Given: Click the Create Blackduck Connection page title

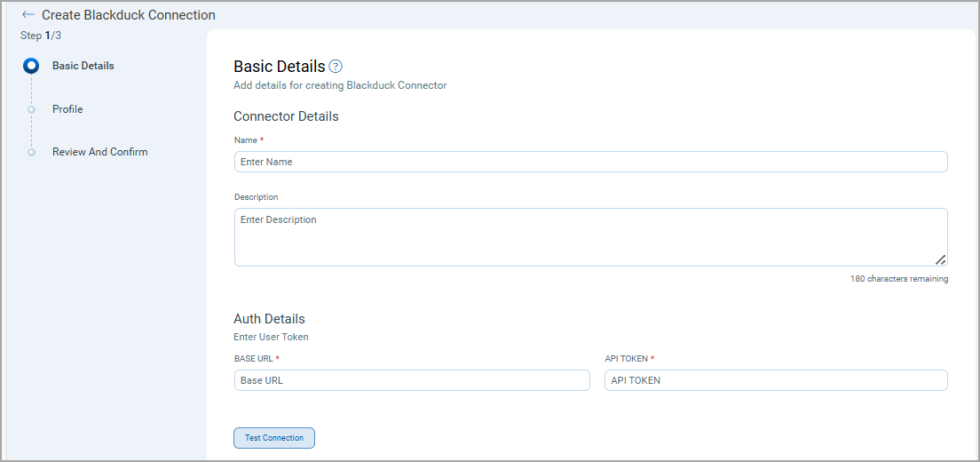Looking at the screenshot, I should [129, 15].
